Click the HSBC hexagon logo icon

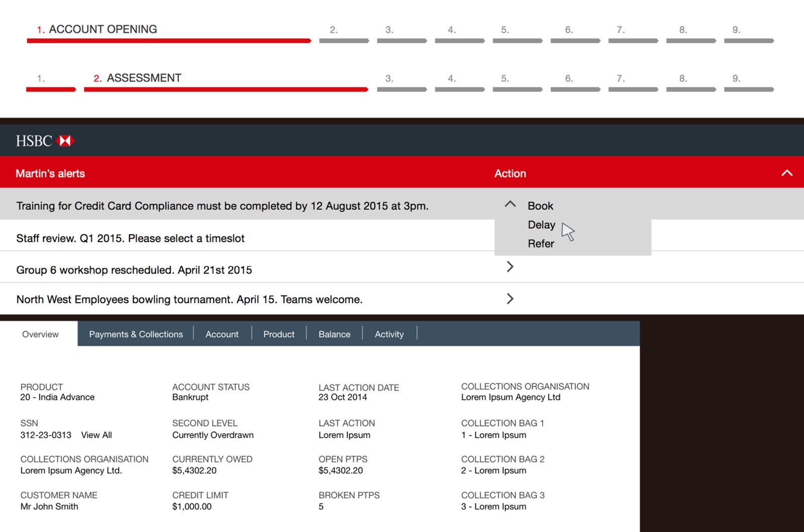coord(65,141)
